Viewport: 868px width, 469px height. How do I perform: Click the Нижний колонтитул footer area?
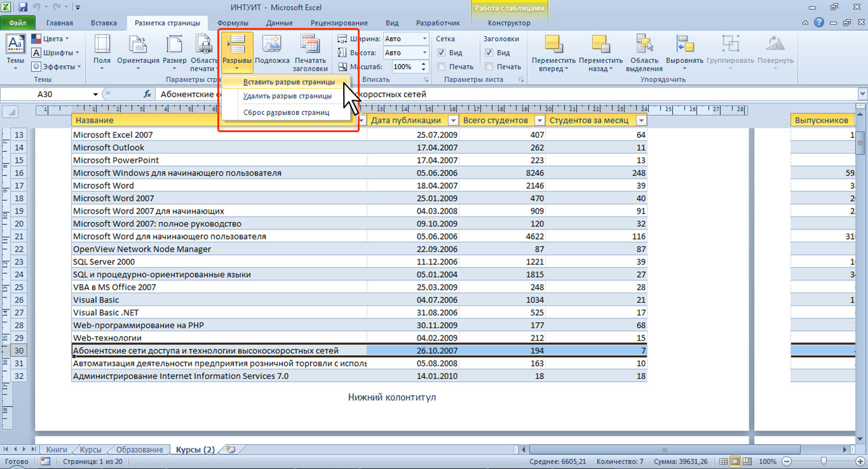(392, 397)
